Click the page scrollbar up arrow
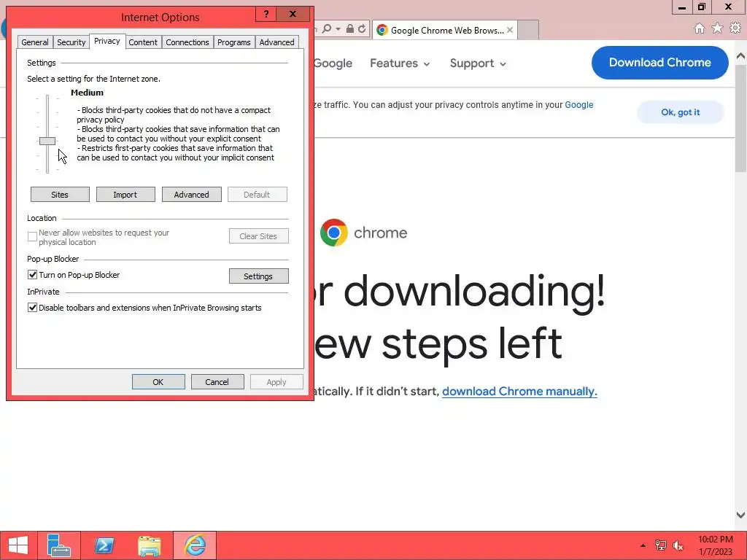This screenshot has height=560, width=747. tap(740, 56)
